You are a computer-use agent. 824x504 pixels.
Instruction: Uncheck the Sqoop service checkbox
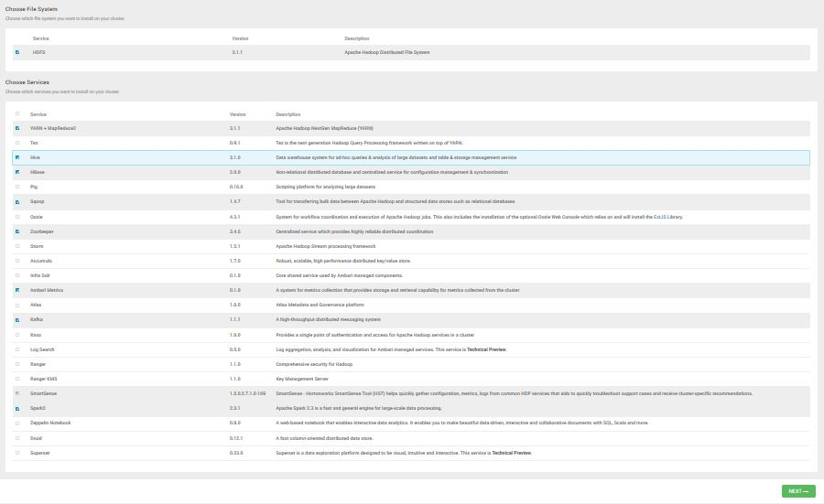coord(17,201)
